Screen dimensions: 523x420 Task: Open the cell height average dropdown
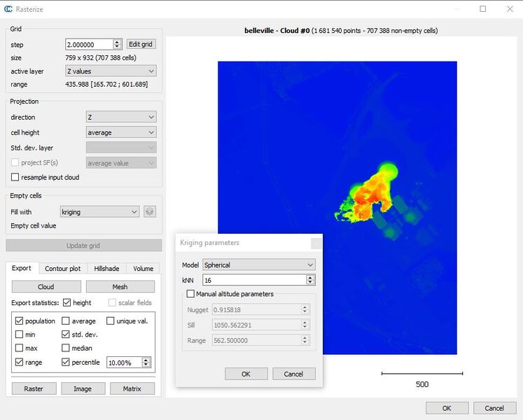(121, 132)
